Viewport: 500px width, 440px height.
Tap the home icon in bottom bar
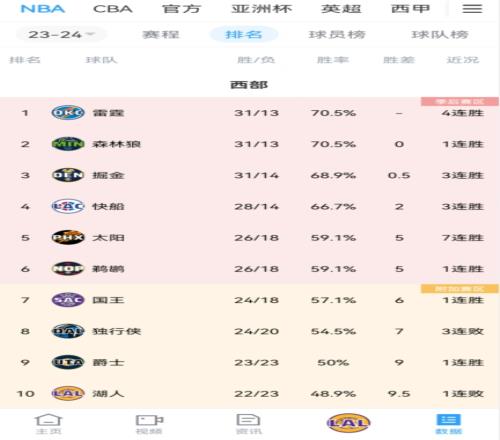(x=48, y=420)
